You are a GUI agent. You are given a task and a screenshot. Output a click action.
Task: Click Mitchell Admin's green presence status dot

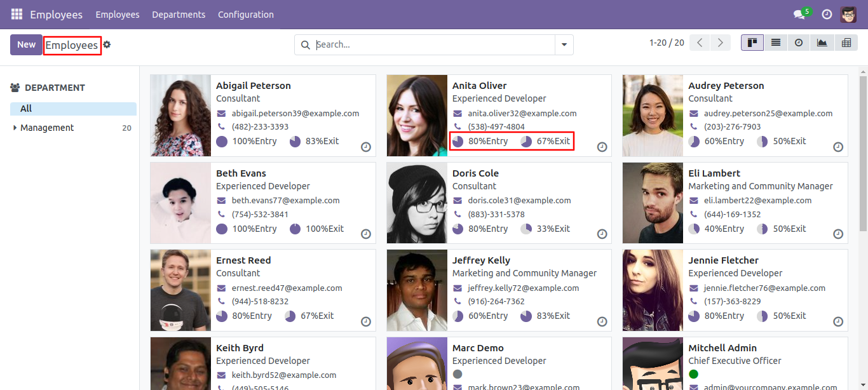tap(693, 374)
